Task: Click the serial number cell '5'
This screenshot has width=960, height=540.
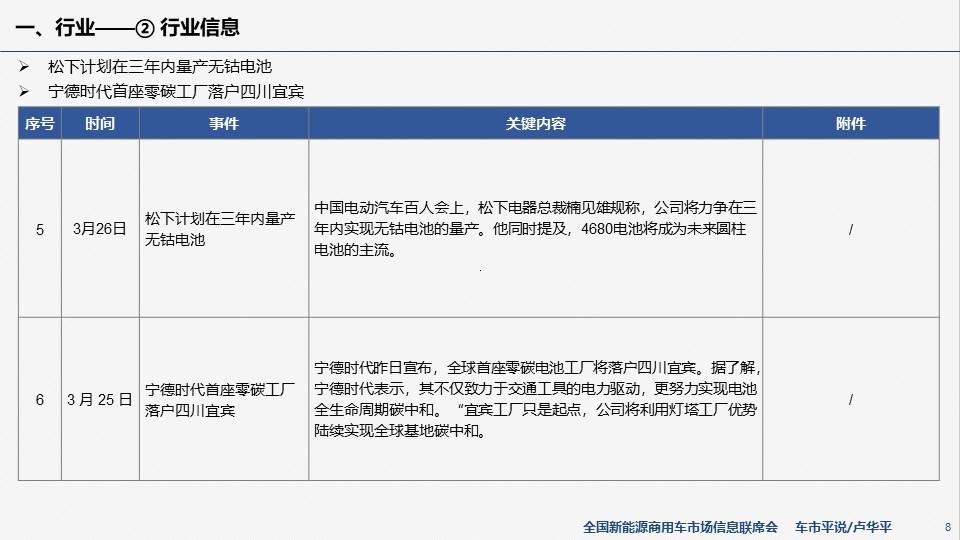Action: [x=40, y=230]
